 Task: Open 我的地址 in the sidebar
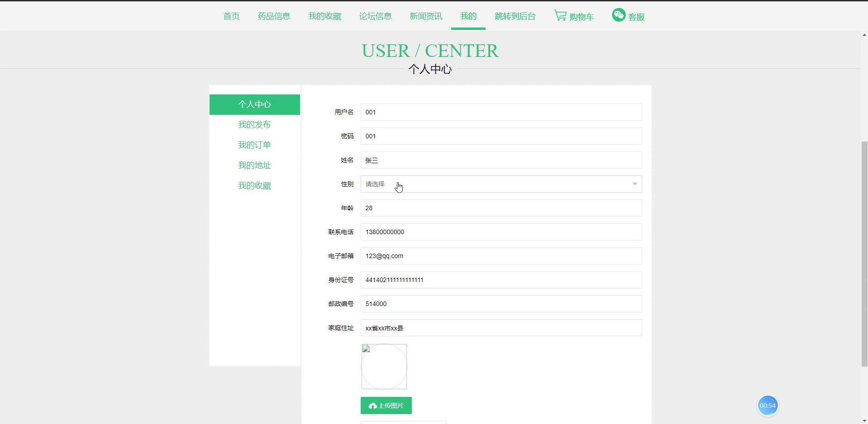(255, 165)
